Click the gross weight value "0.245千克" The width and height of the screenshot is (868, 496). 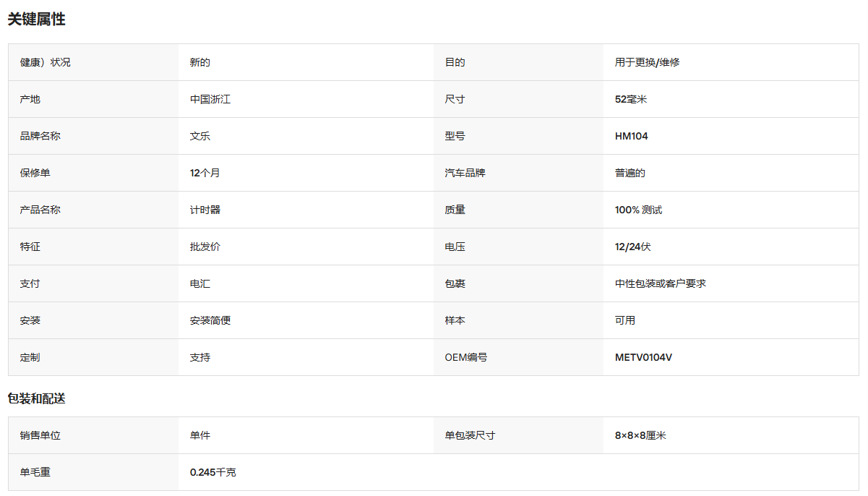(213, 472)
